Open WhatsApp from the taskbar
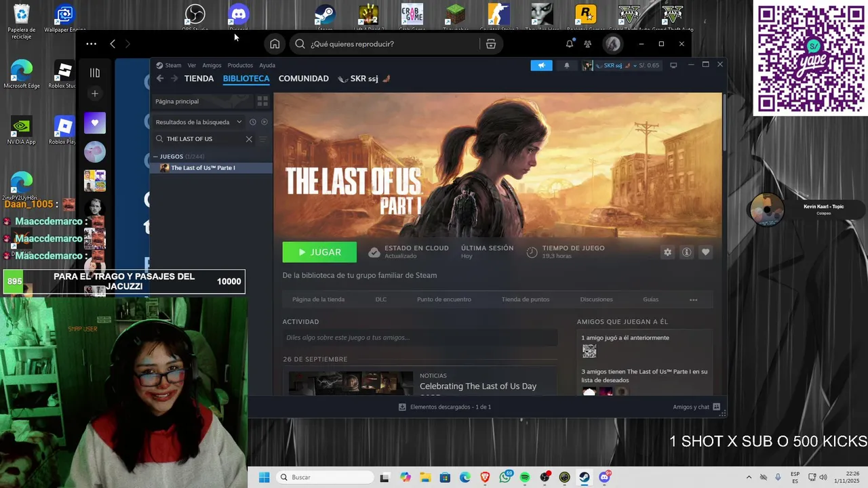The width and height of the screenshot is (868, 488). 505,477
